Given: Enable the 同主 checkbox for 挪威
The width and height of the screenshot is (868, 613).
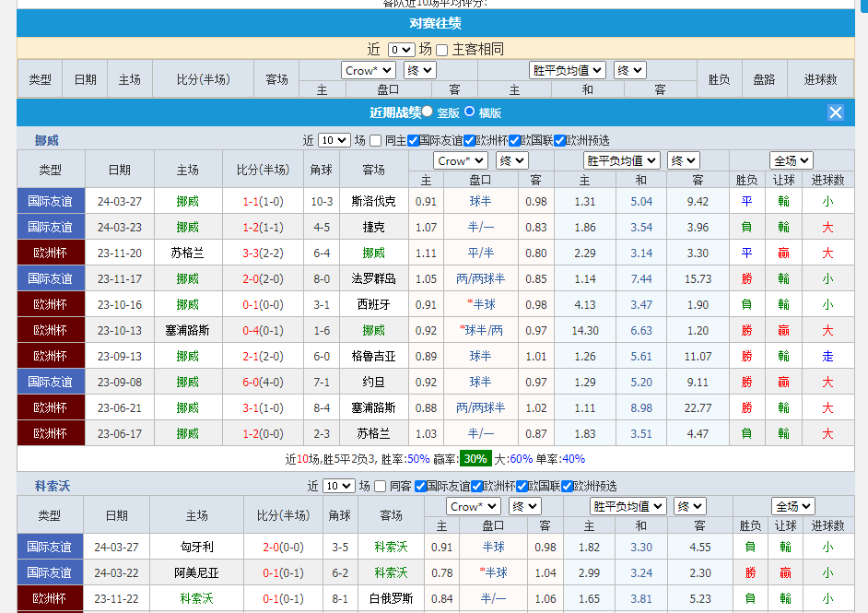Looking at the screenshot, I should [x=376, y=140].
